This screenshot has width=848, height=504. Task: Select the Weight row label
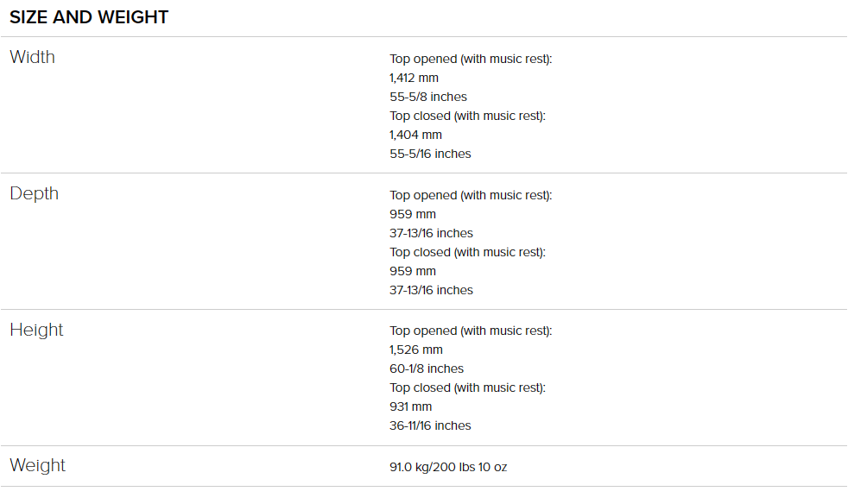point(37,465)
